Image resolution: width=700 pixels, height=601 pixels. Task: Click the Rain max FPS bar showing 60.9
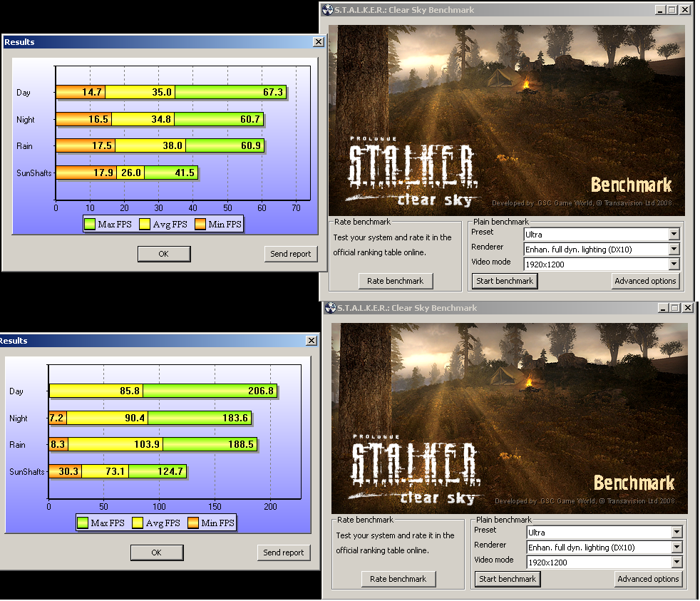click(225, 145)
